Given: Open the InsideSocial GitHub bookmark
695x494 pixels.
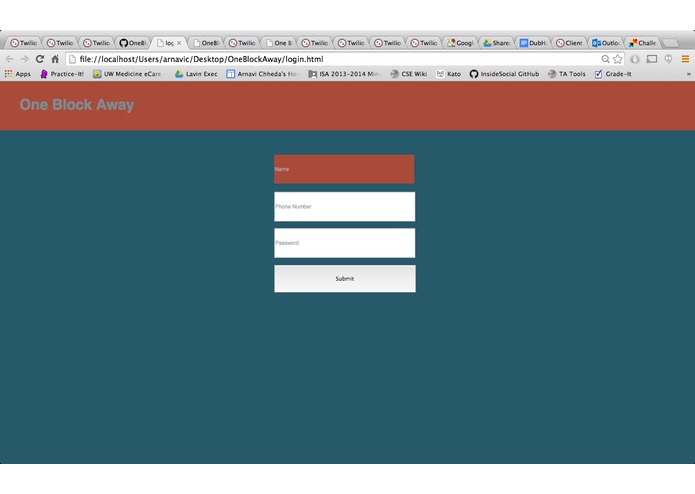Looking at the screenshot, I should tap(504, 74).
